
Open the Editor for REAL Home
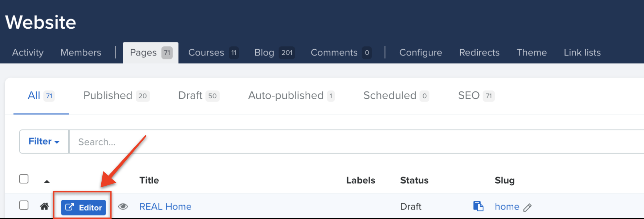click(83, 207)
